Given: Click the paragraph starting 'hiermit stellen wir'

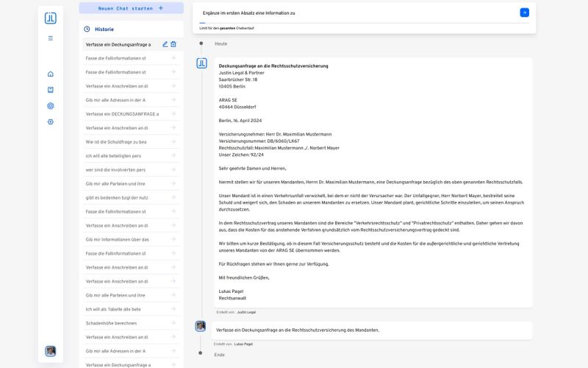Looking at the screenshot, I should (x=370, y=182).
